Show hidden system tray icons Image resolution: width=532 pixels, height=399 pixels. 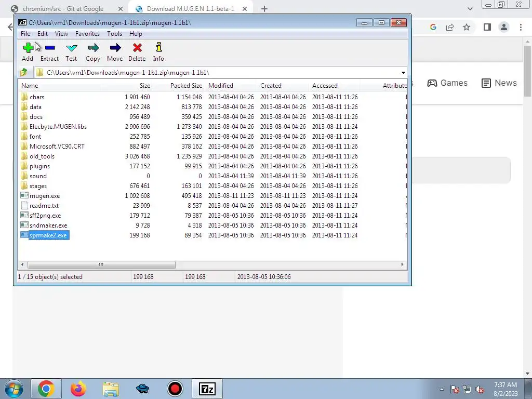point(442,389)
